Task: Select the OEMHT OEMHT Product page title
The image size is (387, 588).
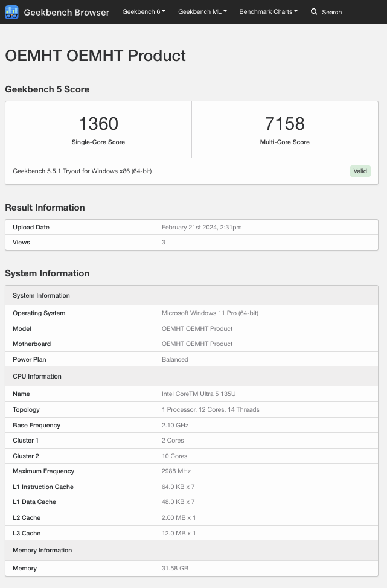Action: 95,56
